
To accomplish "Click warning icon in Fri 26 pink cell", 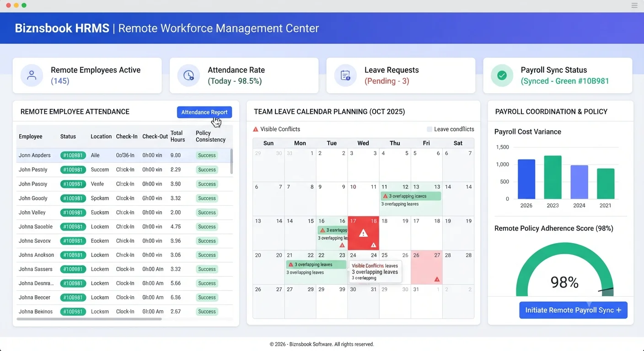I will pyautogui.click(x=437, y=279).
